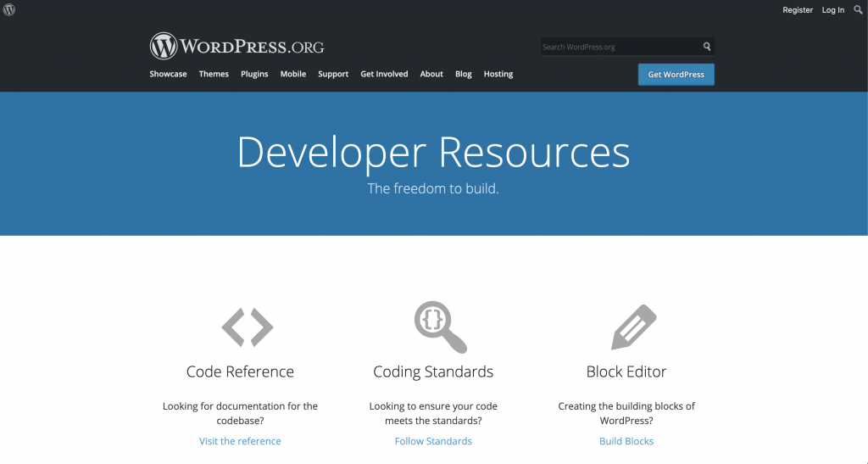The width and height of the screenshot is (868, 464).
Task: Click the Coding Standards magnifier braces icon
Action: click(441, 327)
